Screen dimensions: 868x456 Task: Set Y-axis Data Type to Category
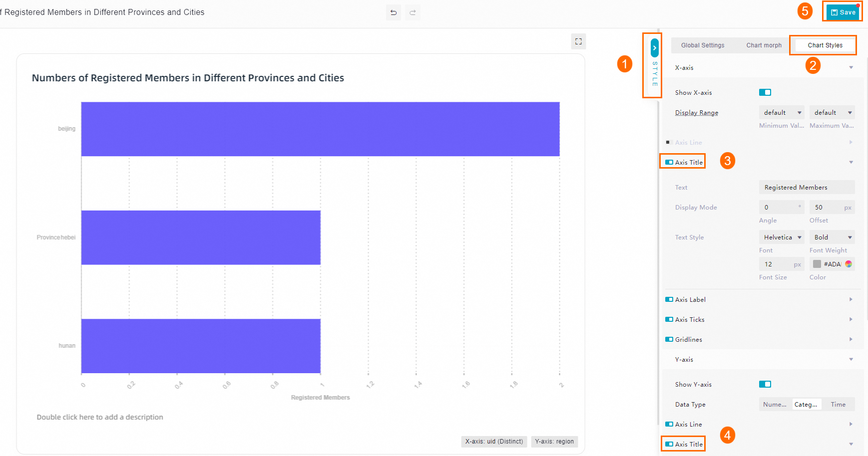[806, 405]
